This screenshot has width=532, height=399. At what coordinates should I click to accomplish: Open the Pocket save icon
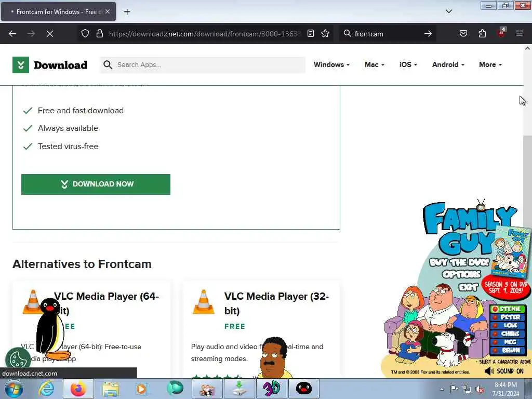[x=463, y=34]
